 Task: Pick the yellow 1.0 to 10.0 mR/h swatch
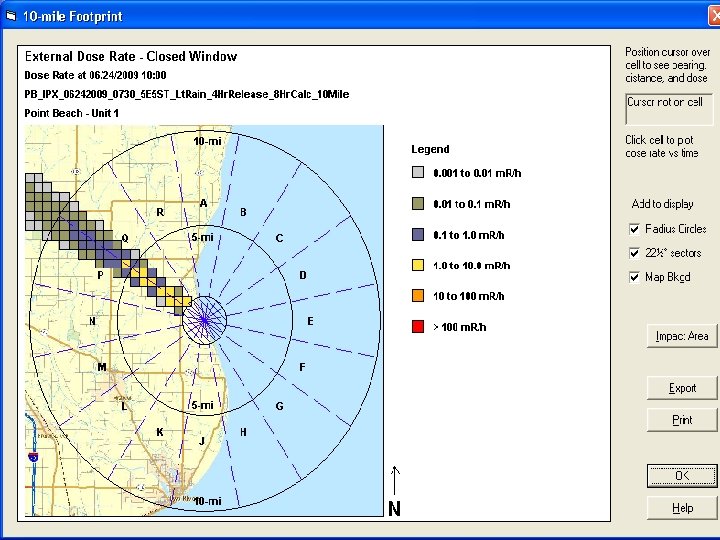(x=418, y=266)
